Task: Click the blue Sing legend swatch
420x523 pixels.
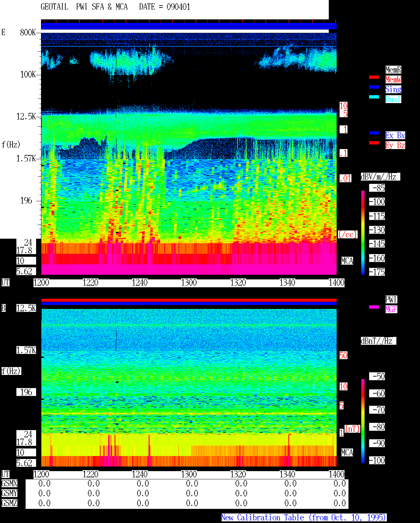Action: 374,87
